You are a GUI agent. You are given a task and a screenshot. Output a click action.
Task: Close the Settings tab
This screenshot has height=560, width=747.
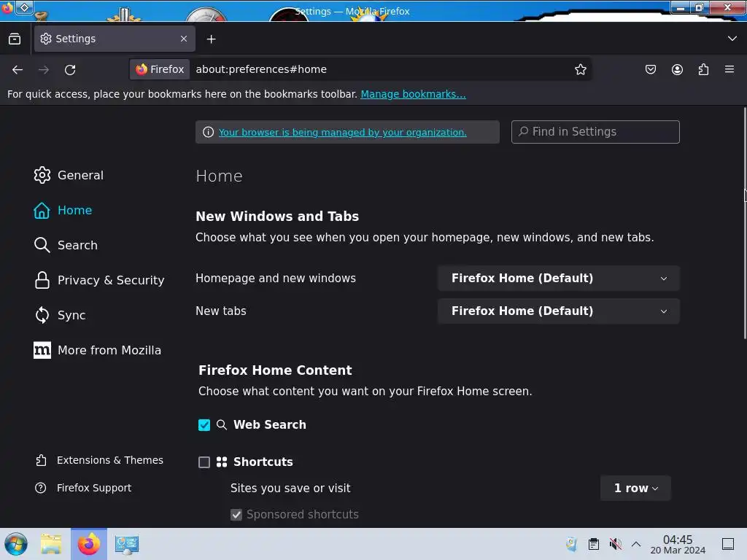point(184,39)
